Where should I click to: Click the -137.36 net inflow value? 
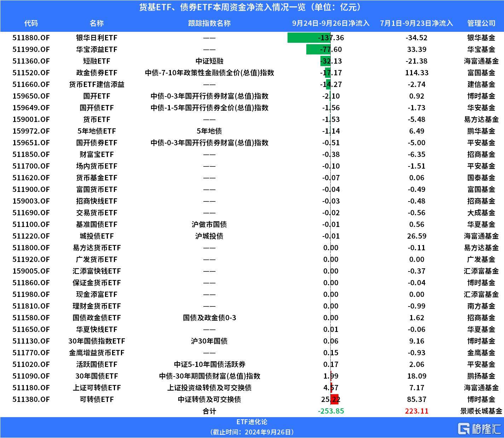(x=331, y=38)
